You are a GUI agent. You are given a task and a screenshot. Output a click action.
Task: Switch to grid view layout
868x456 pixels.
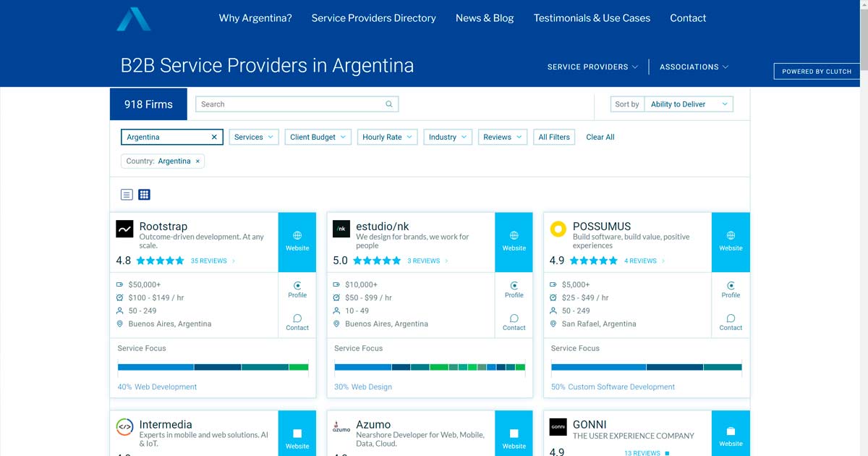click(144, 194)
